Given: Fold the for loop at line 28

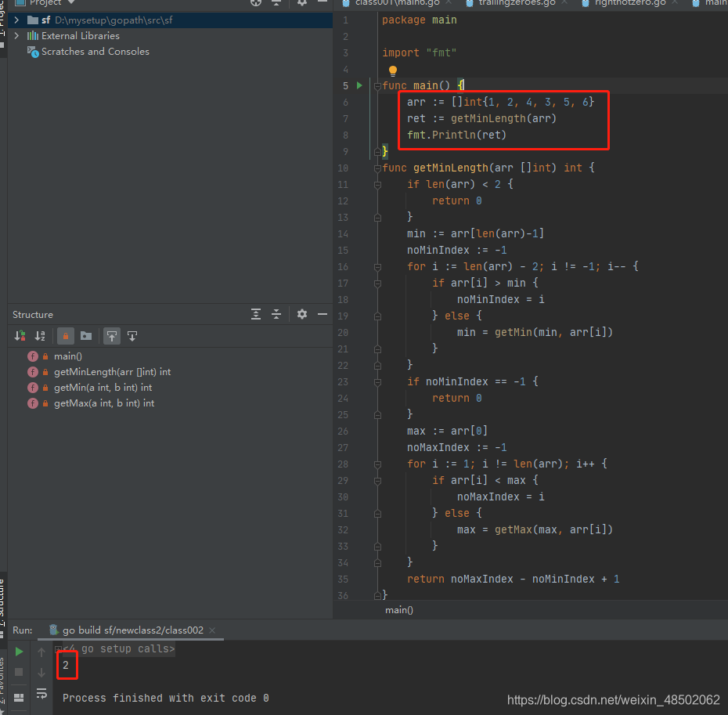Looking at the screenshot, I should [x=377, y=464].
